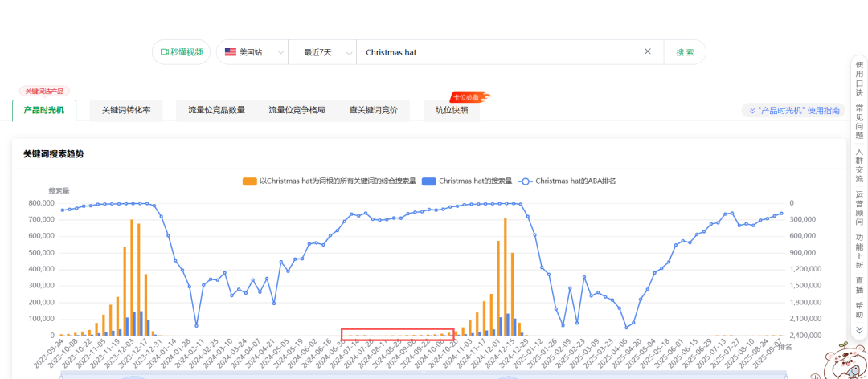Click the 300,000 right-axis label
The width and height of the screenshot is (868, 379).
[801, 220]
